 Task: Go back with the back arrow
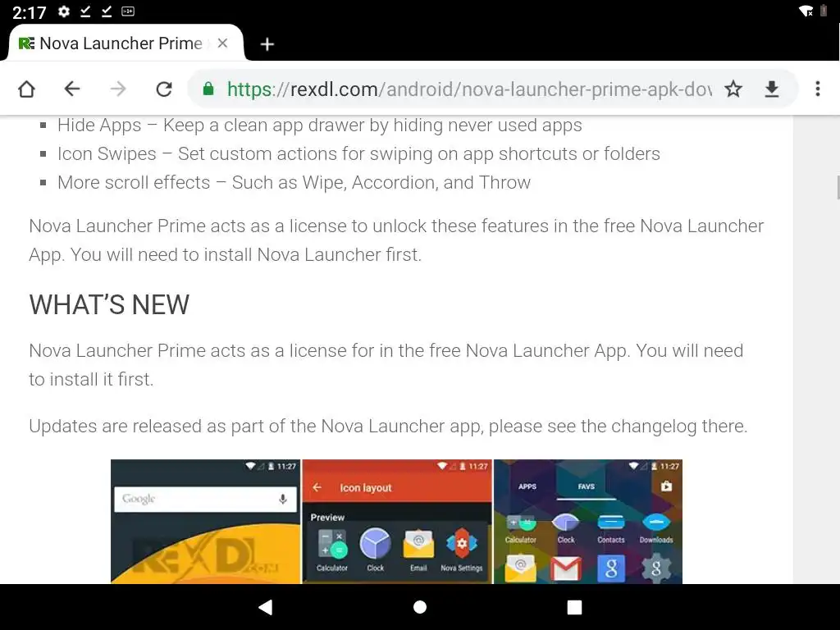click(72, 89)
